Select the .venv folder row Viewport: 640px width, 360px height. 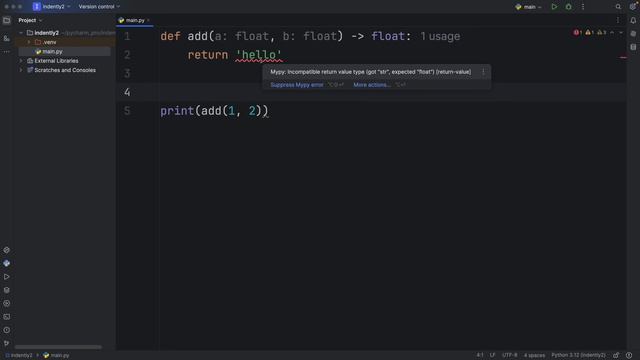[64, 42]
